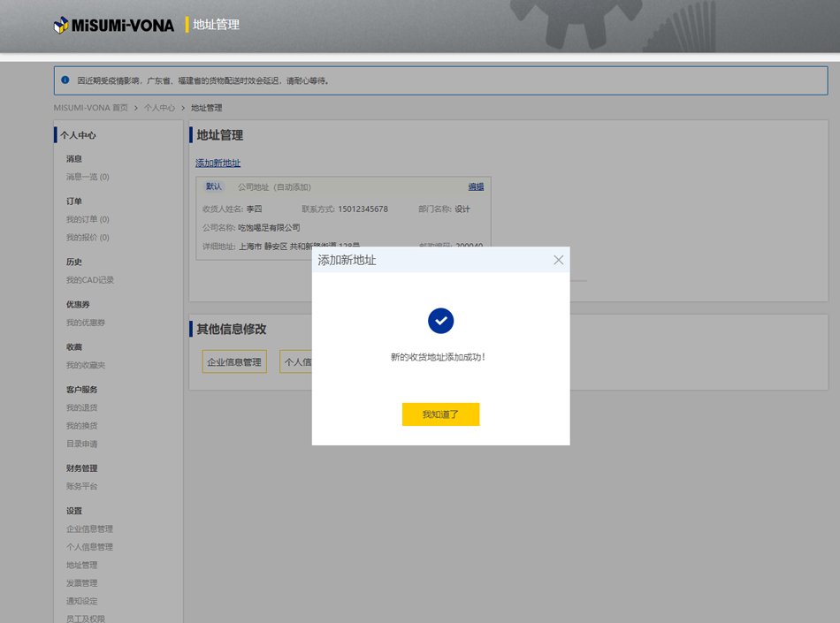
Task: Click the info icon in notice banner
Action: pos(65,80)
